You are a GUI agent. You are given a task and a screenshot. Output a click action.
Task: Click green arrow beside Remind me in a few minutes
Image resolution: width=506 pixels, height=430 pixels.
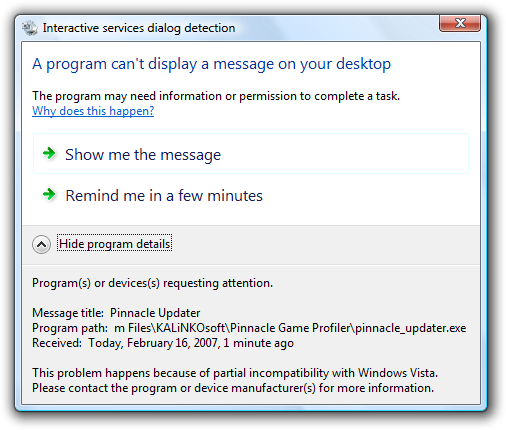pos(49,194)
